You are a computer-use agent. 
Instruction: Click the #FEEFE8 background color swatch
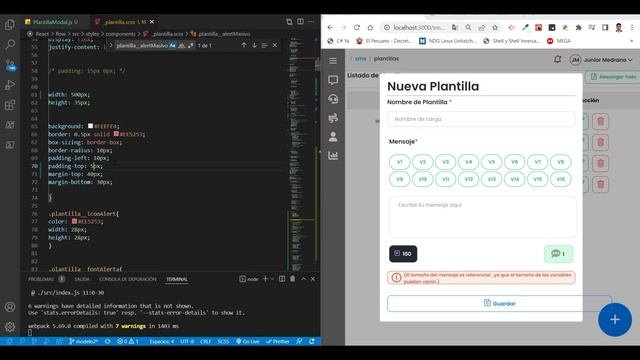91,126
